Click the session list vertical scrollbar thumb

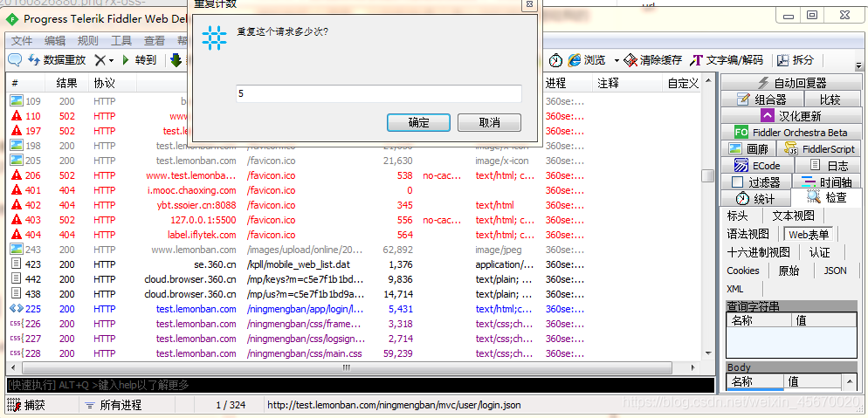(x=707, y=175)
